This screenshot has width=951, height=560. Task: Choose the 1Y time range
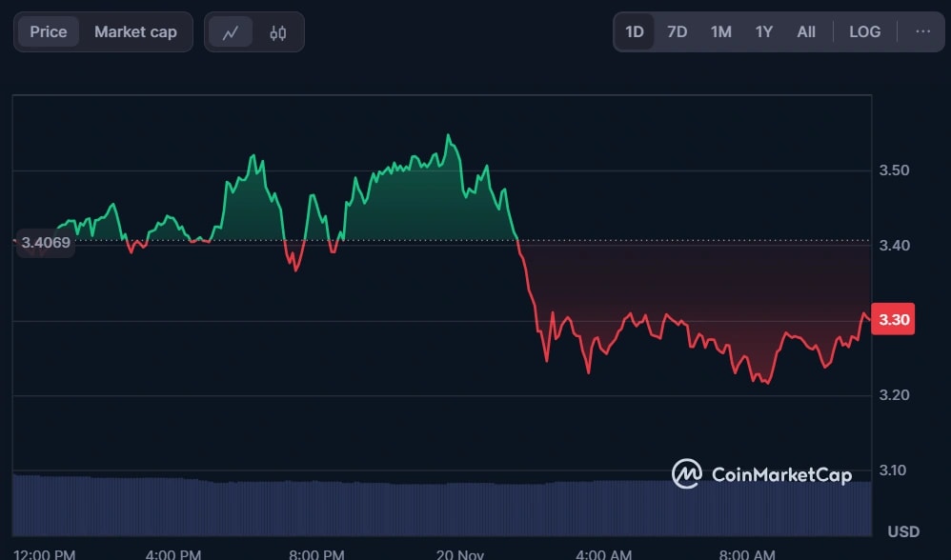point(764,32)
